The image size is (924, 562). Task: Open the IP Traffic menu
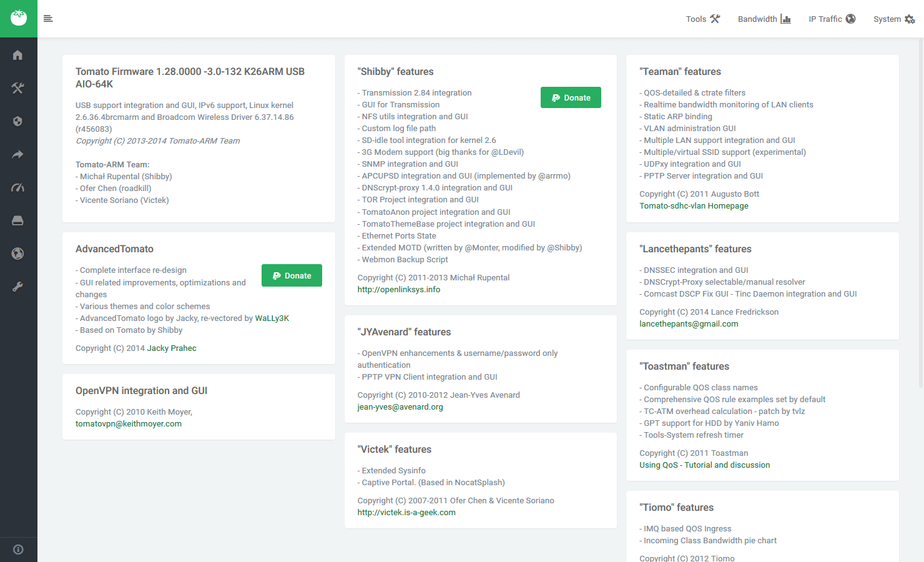pos(832,19)
